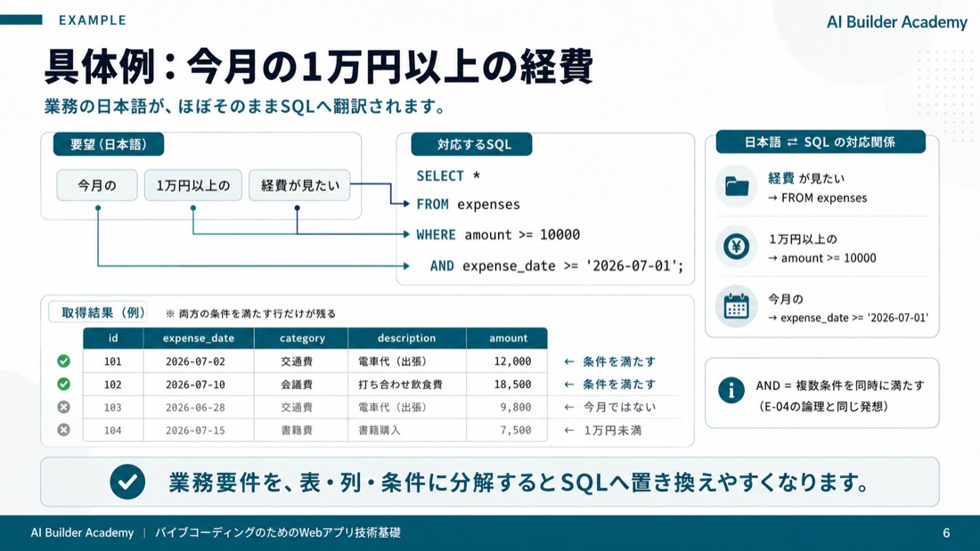
Task: Click the green check icon on row 102
Action: pos(64,385)
